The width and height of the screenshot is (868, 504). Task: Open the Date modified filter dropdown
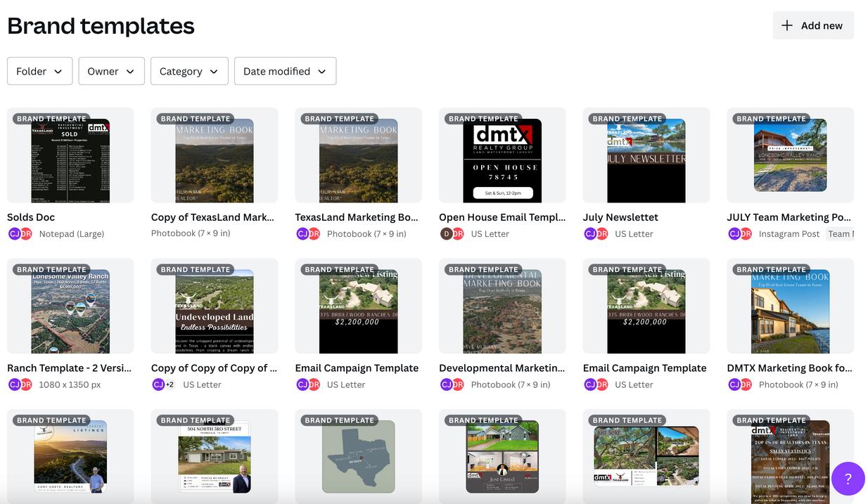[285, 71]
